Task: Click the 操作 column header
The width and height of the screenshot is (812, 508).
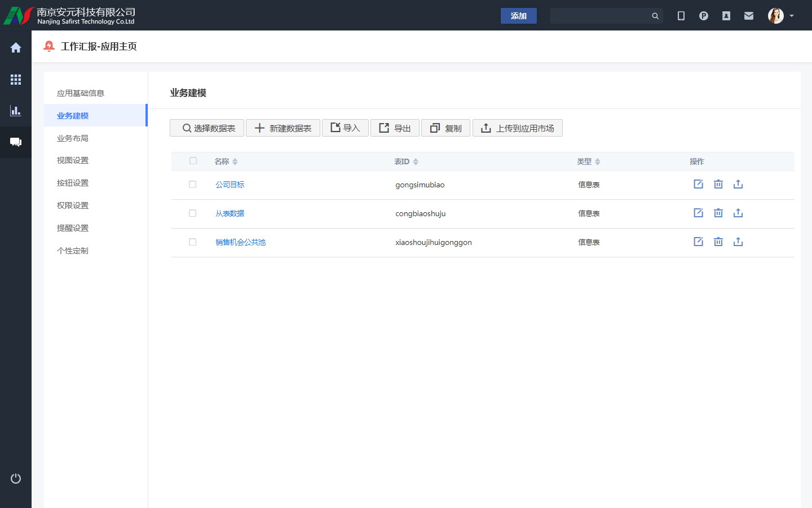Action: point(697,161)
